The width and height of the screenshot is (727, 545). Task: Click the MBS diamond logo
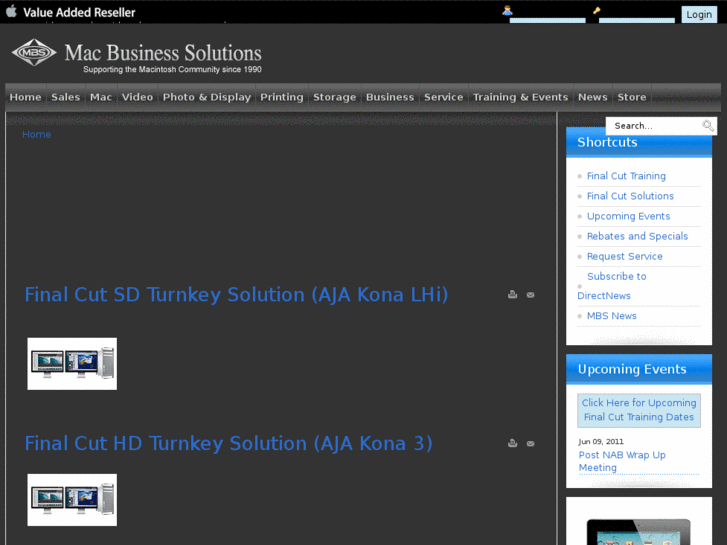[34, 53]
